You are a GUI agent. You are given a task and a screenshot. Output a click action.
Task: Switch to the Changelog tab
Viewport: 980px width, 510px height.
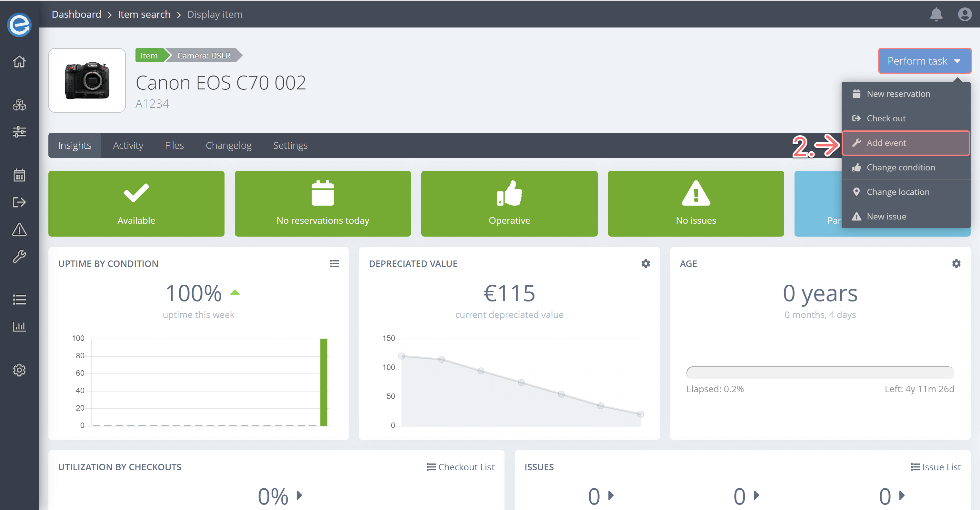coord(228,145)
